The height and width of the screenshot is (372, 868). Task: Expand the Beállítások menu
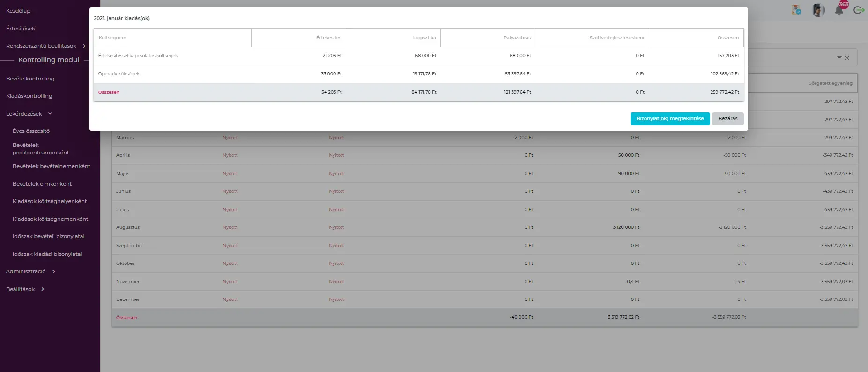[43, 289]
